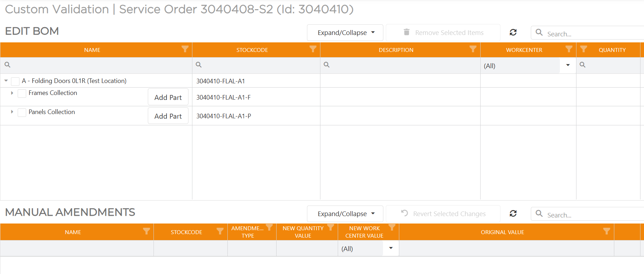Click the NAME filter icon in Manual Amendments
This screenshot has height=274, width=644.
pyautogui.click(x=146, y=231)
